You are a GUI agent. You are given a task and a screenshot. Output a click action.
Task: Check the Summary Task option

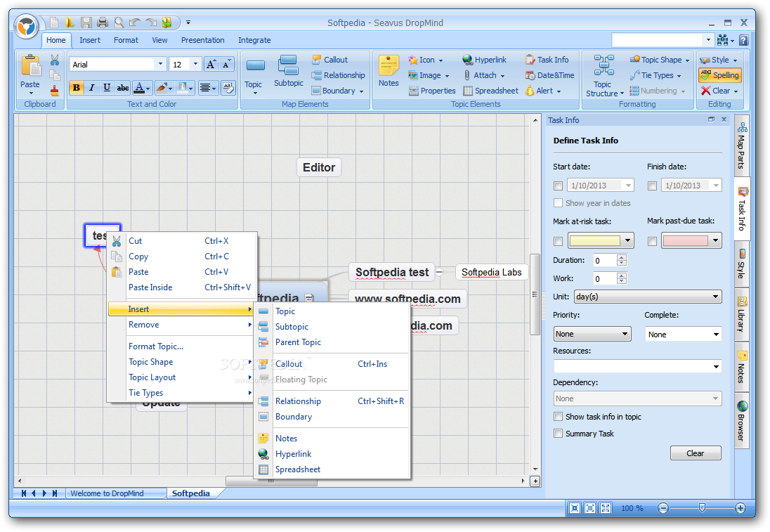(x=558, y=434)
